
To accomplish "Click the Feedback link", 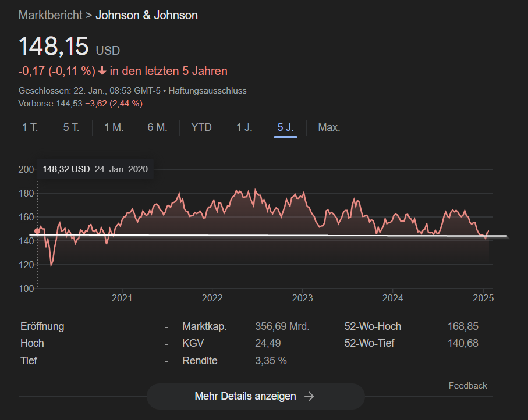I will click(x=467, y=386).
